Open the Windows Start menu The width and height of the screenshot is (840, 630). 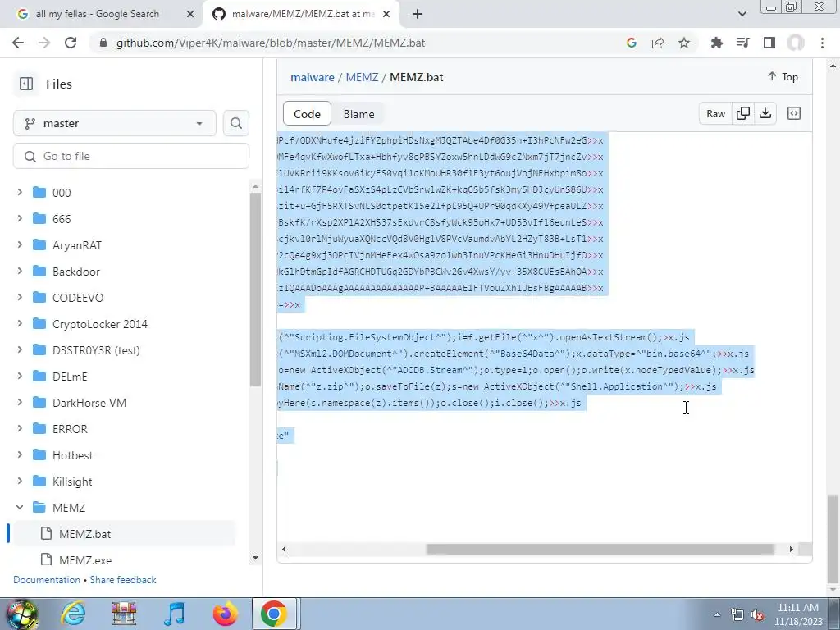(21, 614)
